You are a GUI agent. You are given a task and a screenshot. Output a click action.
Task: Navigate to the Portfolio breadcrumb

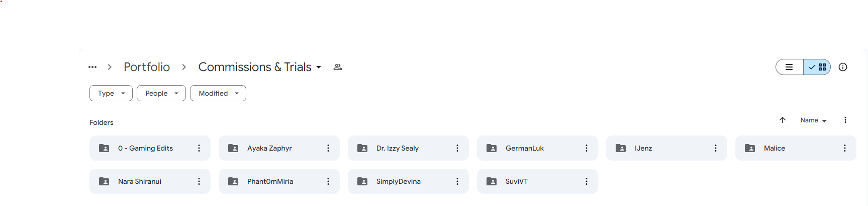point(147,67)
